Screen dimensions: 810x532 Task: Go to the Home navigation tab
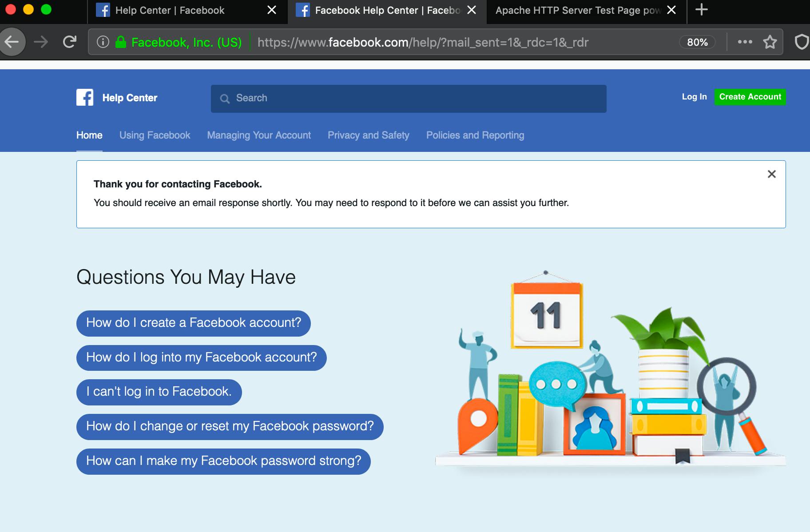[x=89, y=135]
